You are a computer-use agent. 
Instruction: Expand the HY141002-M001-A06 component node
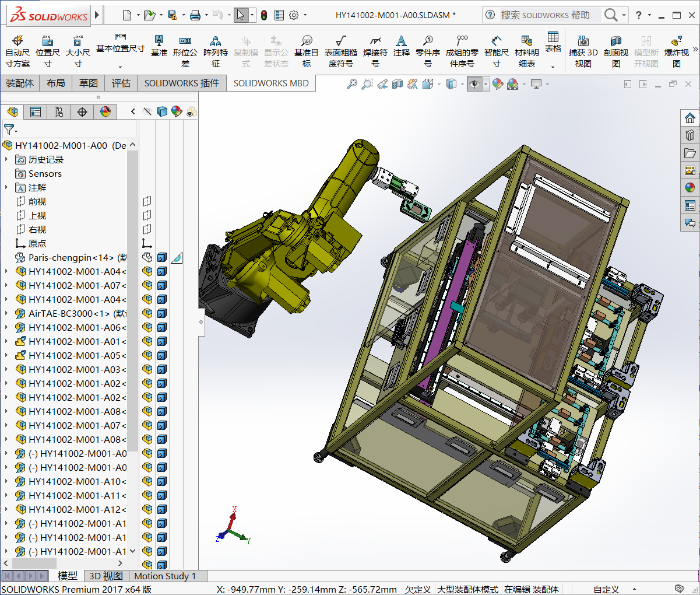[6, 327]
